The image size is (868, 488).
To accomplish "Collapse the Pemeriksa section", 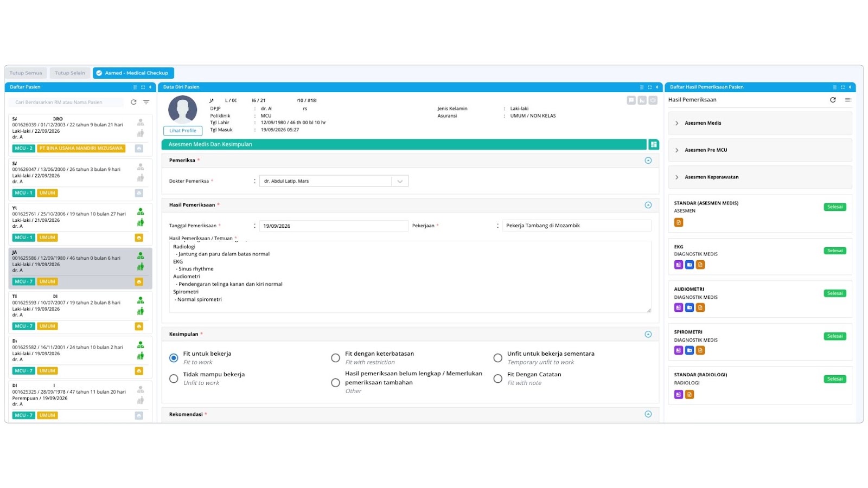I will click(648, 160).
